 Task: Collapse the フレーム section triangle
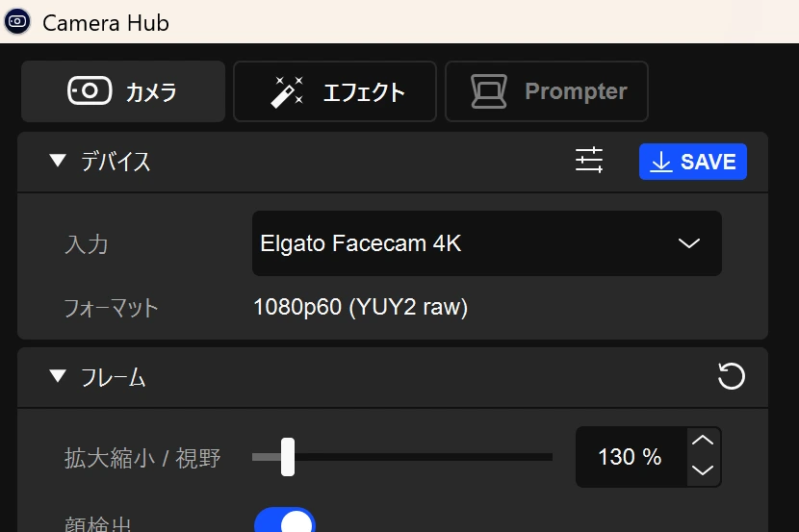tap(58, 376)
